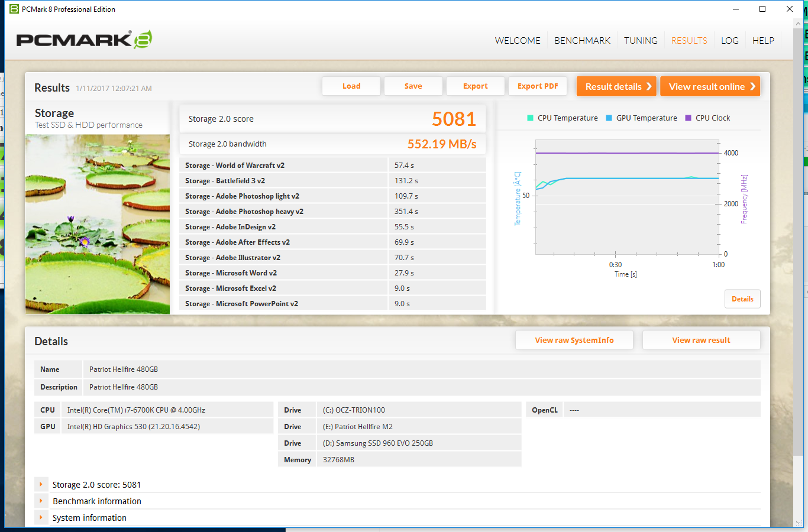
Task: Open the HELP tab
Action: point(763,41)
